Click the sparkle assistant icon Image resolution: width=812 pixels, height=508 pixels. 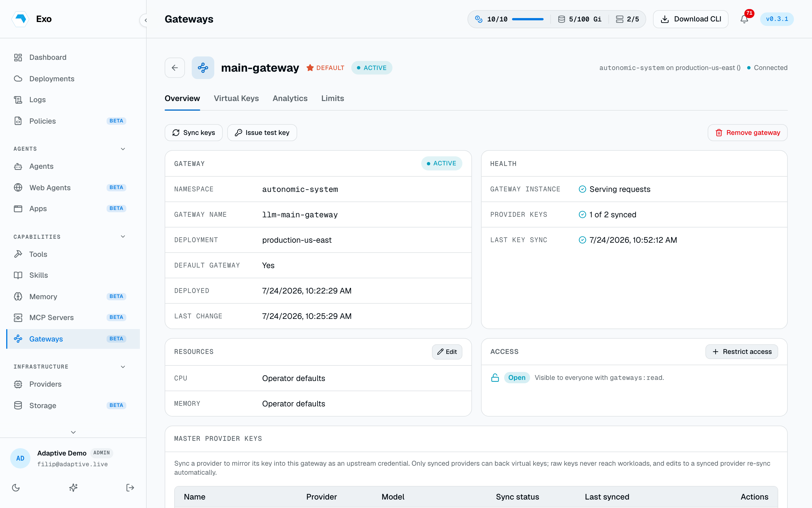73,487
